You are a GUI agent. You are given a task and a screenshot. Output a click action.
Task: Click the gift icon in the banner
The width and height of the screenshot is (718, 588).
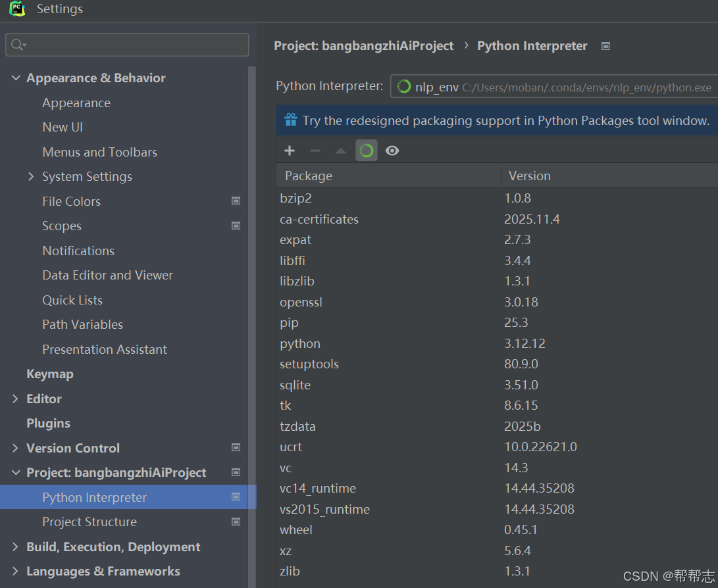(291, 120)
